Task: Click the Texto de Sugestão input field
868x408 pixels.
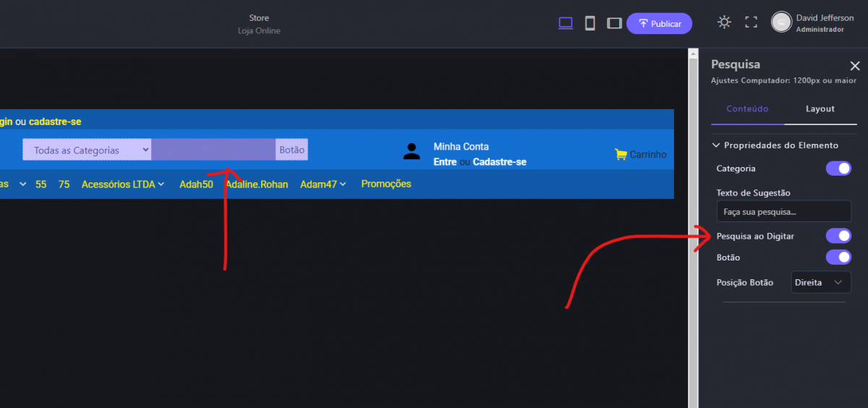Action: click(x=783, y=212)
